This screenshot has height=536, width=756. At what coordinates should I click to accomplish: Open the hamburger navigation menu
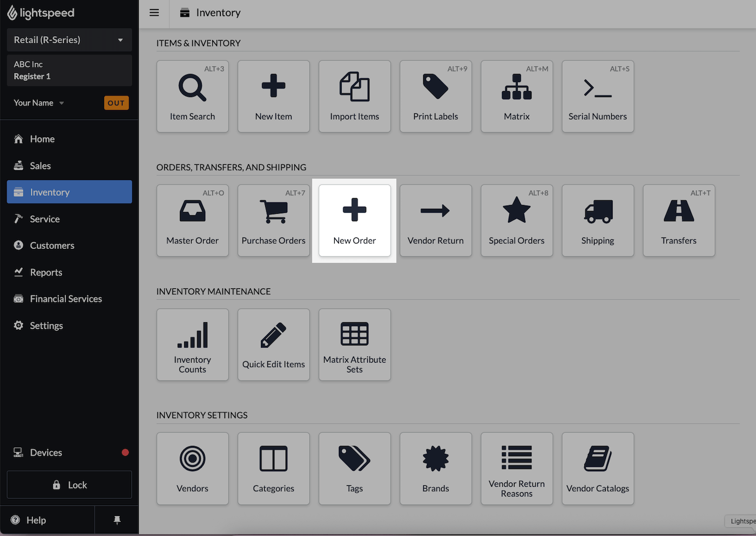(154, 13)
